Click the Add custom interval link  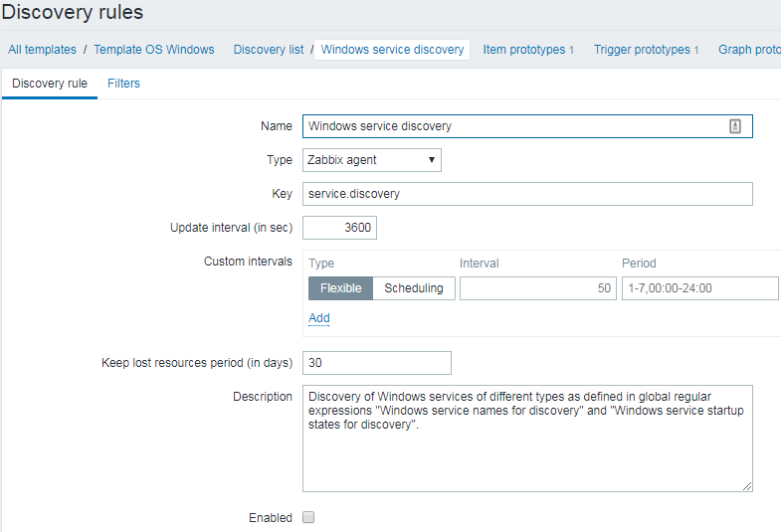(318, 318)
